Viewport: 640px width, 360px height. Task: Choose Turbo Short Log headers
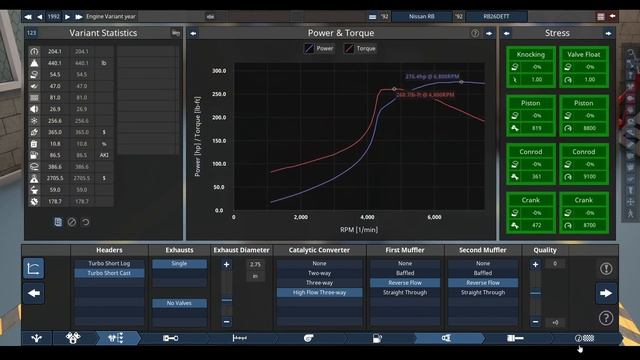(109, 264)
